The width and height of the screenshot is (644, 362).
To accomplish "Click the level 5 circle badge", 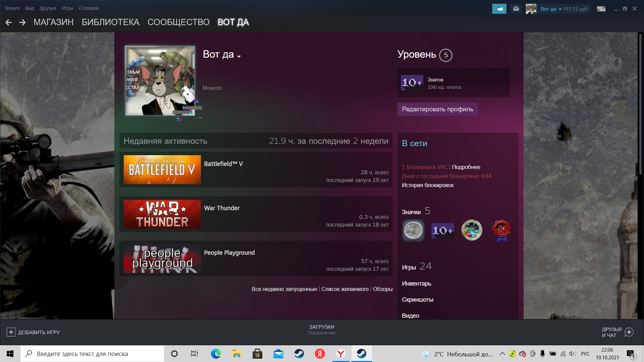I will click(x=446, y=55).
